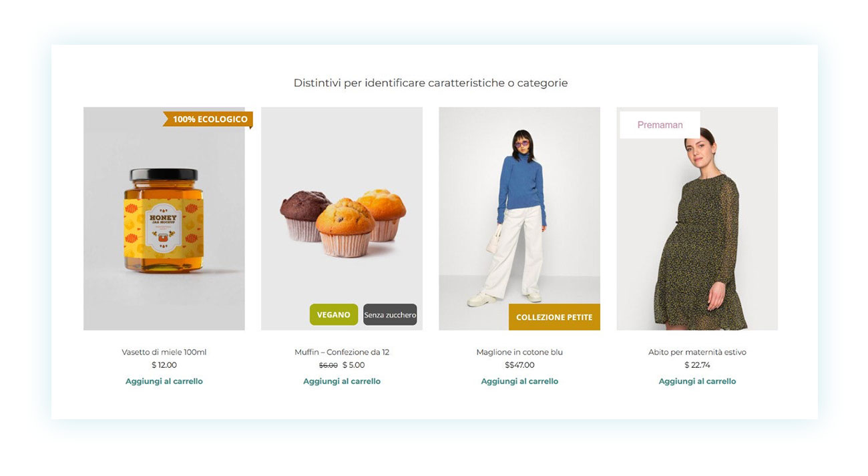Open Muffin – Confezione da 12 title
Viewport: 868px width, 476px height.
pos(342,352)
